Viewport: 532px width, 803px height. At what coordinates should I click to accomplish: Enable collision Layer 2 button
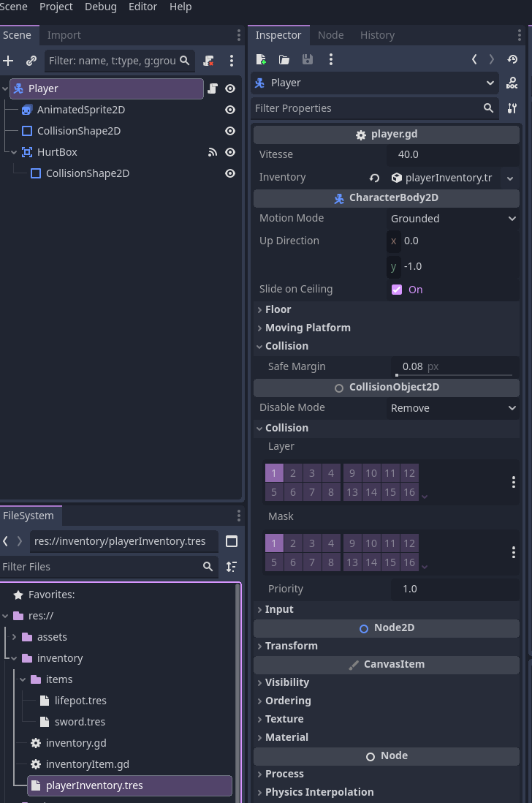[293, 473]
